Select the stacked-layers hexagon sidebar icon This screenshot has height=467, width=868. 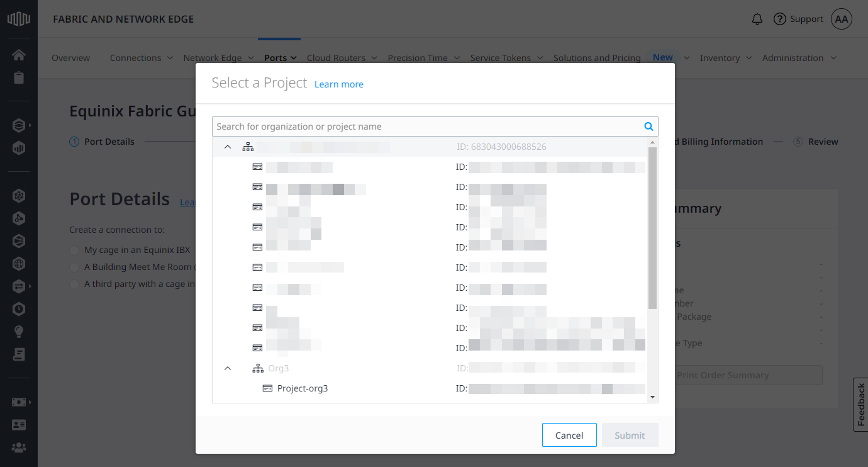[19, 125]
